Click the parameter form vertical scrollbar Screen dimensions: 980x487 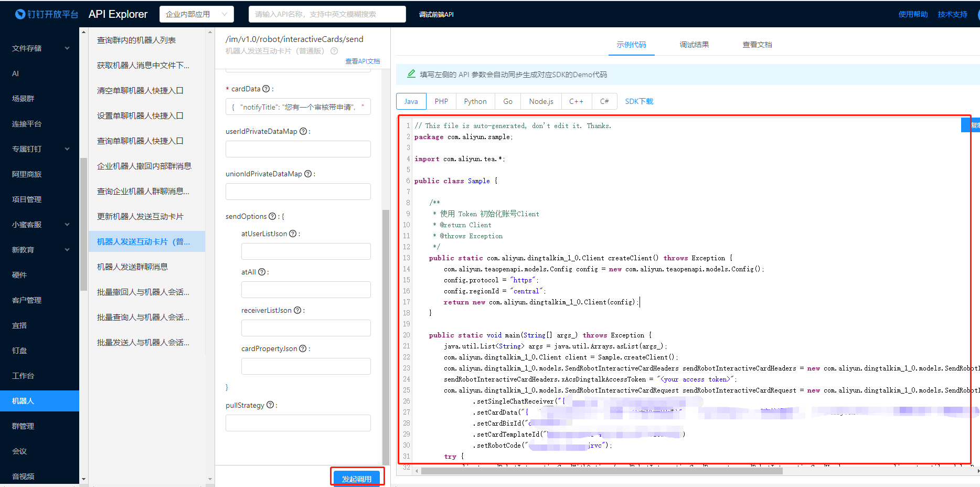click(x=386, y=337)
